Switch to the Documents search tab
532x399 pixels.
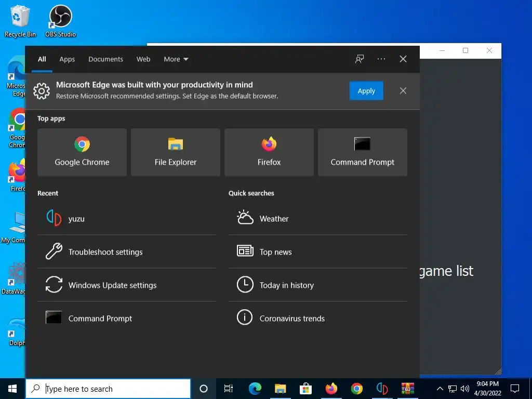point(105,59)
